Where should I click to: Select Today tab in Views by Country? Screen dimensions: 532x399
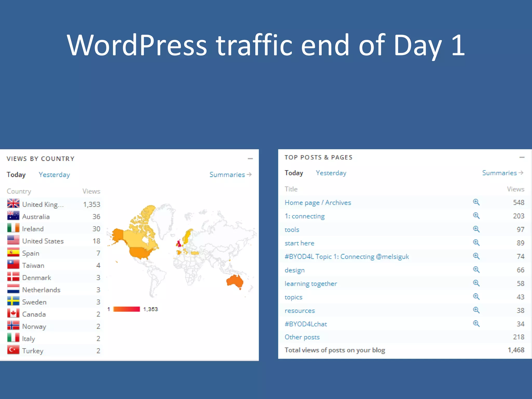pos(16,175)
